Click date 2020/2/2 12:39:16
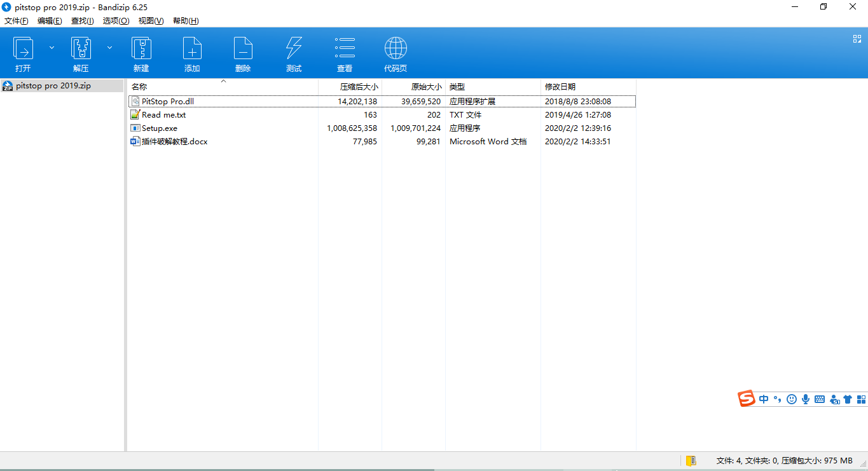868x471 pixels. click(x=578, y=128)
